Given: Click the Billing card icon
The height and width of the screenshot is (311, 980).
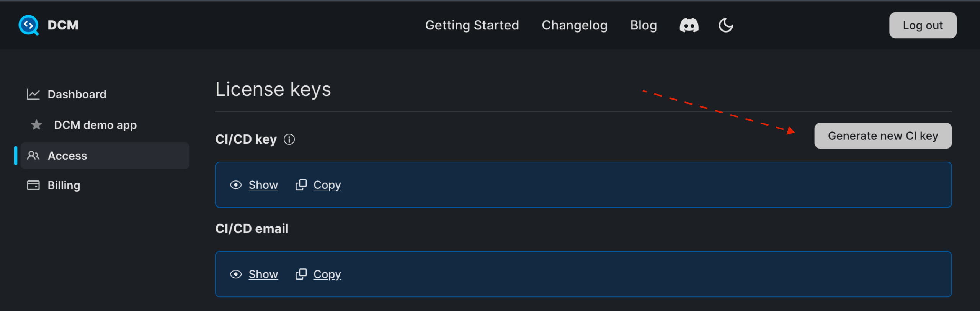Looking at the screenshot, I should pyautogui.click(x=34, y=185).
